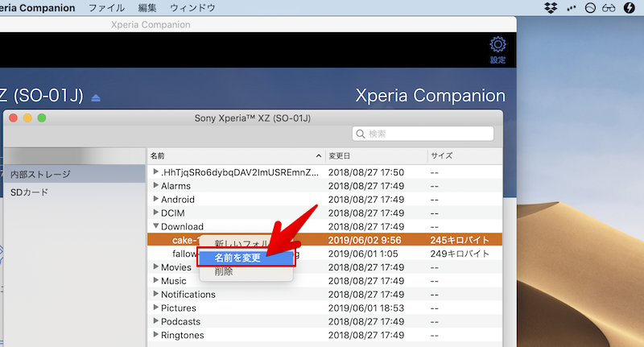
Task: Select 名前を変更 in context menu
Action: coord(237,258)
